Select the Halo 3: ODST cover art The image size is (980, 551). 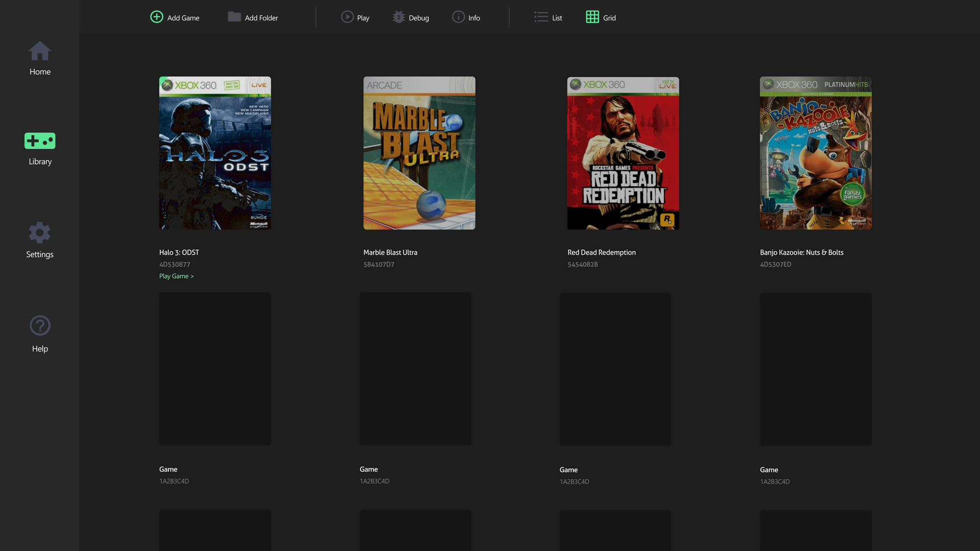pyautogui.click(x=215, y=153)
